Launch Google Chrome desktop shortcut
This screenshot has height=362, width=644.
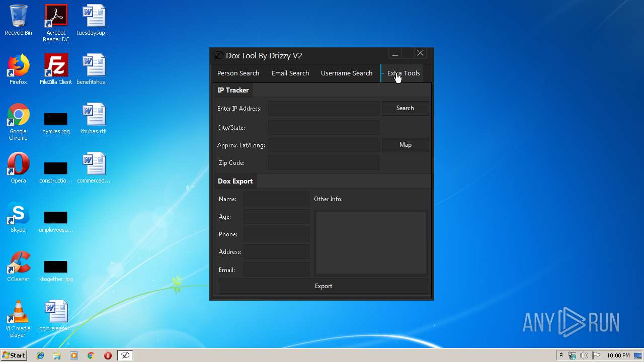click(18, 122)
